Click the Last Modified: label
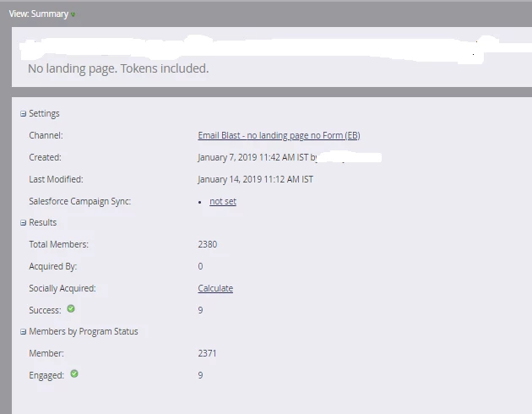This screenshot has width=532, height=414. click(56, 179)
